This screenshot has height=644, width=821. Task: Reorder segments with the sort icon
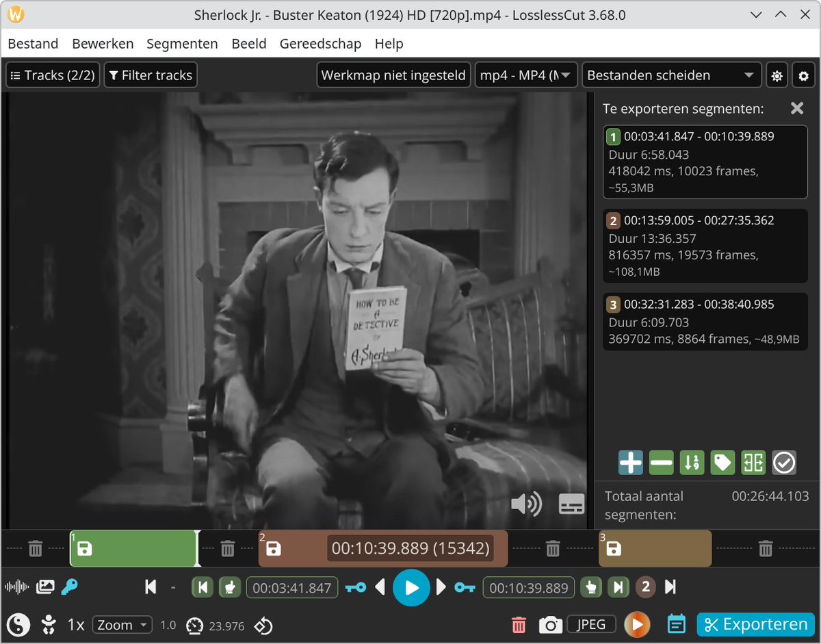[692, 463]
